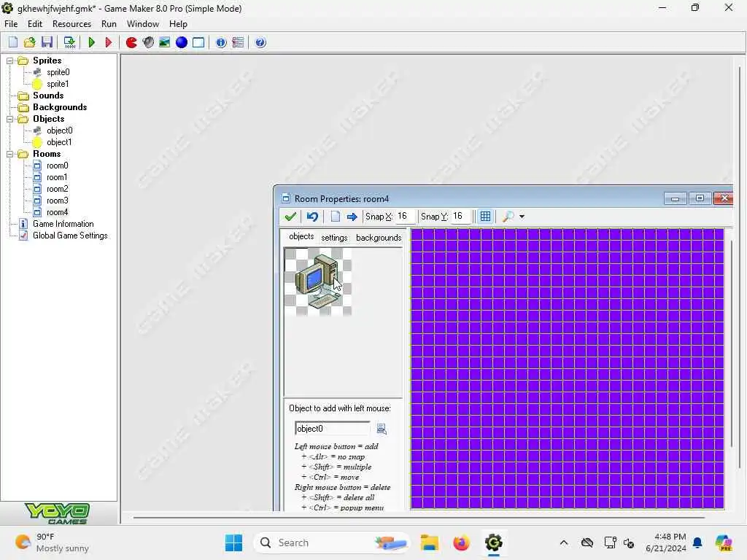
Task: Click the object0 name field
Action: coord(332,429)
